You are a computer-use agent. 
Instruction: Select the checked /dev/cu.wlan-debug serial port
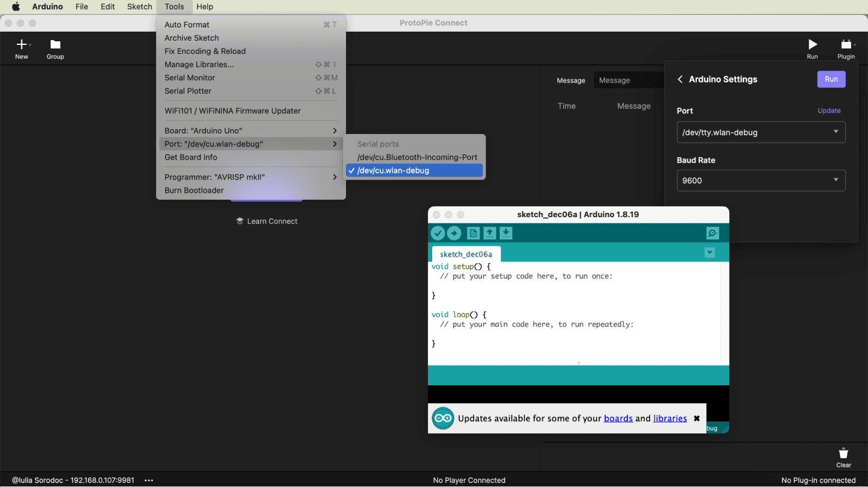point(414,170)
